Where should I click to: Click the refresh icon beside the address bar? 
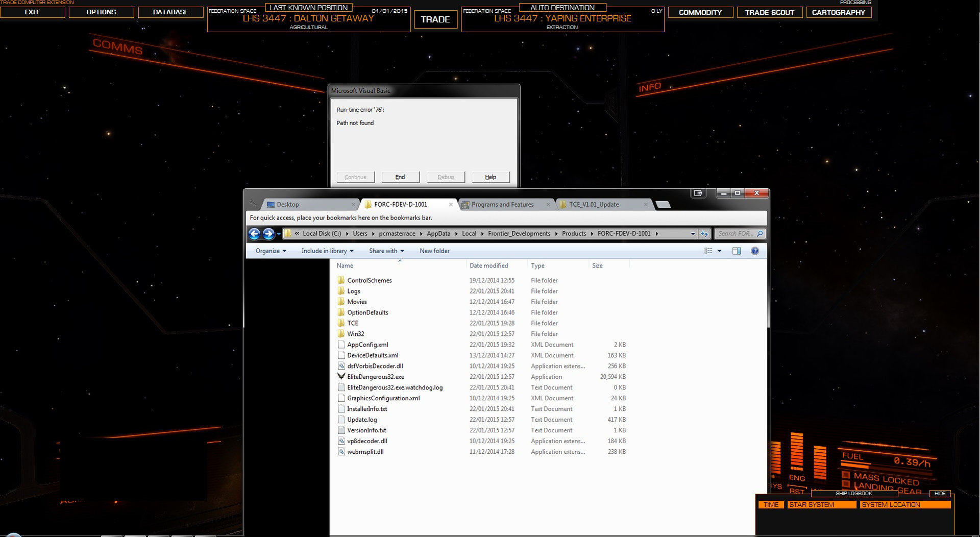[x=704, y=234]
